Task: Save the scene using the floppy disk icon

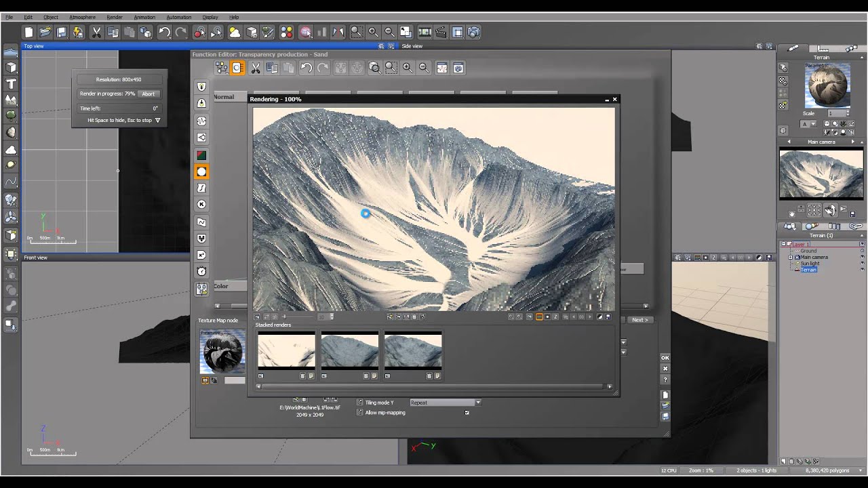Action: [x=61, y=32]
